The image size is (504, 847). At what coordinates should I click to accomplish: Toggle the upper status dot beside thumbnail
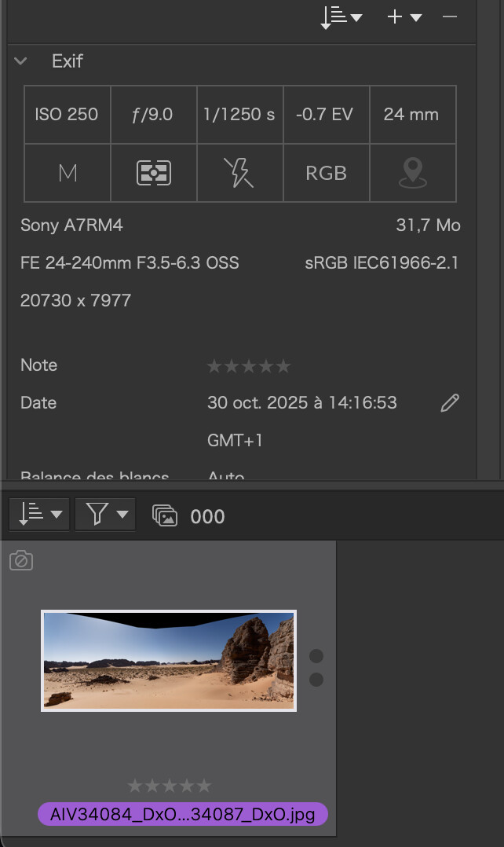316,656
